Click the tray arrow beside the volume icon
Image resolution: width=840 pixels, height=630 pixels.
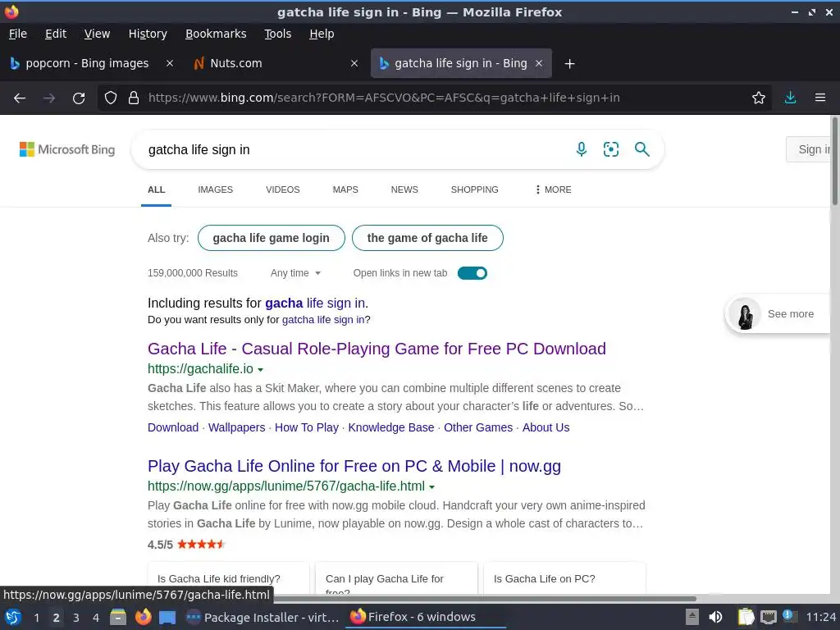[x=692, y=617]
